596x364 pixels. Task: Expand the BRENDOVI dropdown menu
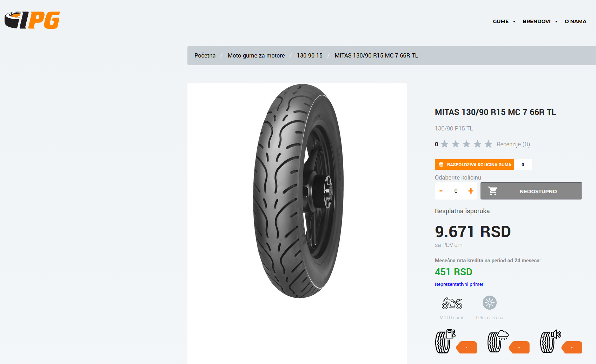coord(540,21)
